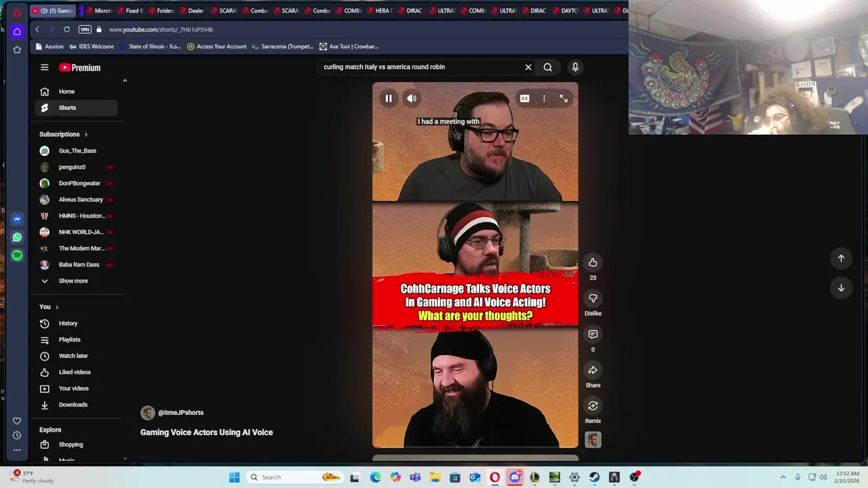Expand the Short to fullscreen

click(564, 98)
